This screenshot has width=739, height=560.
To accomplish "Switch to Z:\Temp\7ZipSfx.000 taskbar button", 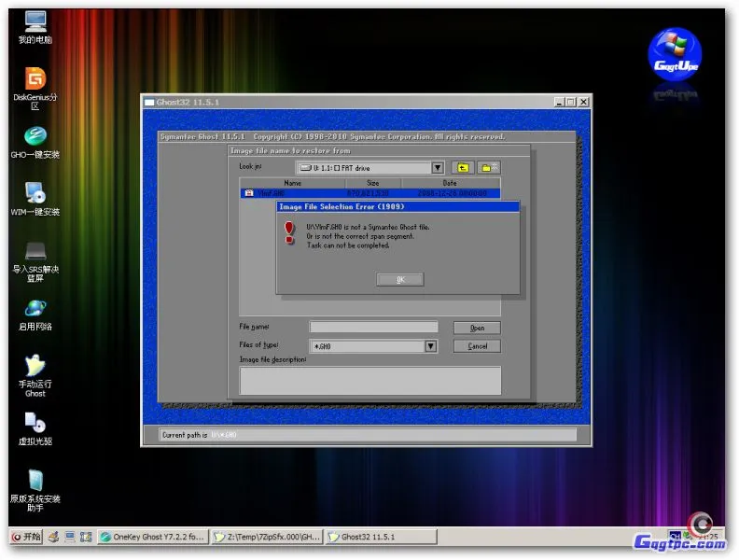I will (x=267, y=537).
